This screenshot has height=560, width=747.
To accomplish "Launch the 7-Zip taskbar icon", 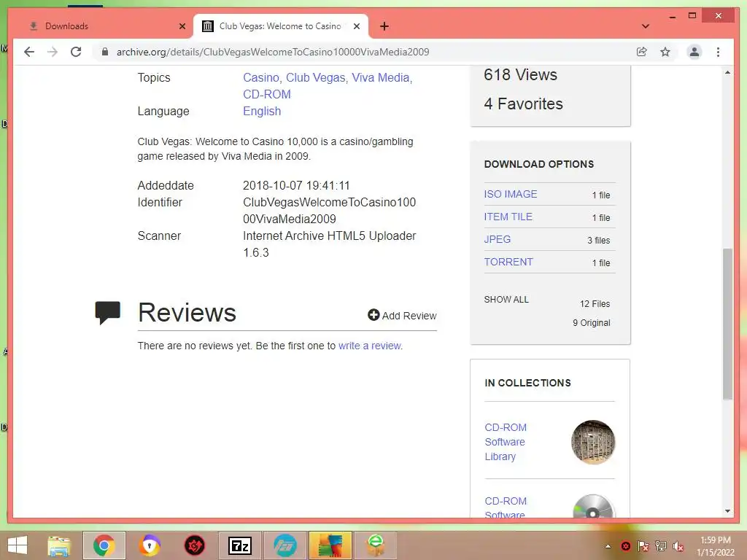I will pyautogui.click(x=239, y=545).
